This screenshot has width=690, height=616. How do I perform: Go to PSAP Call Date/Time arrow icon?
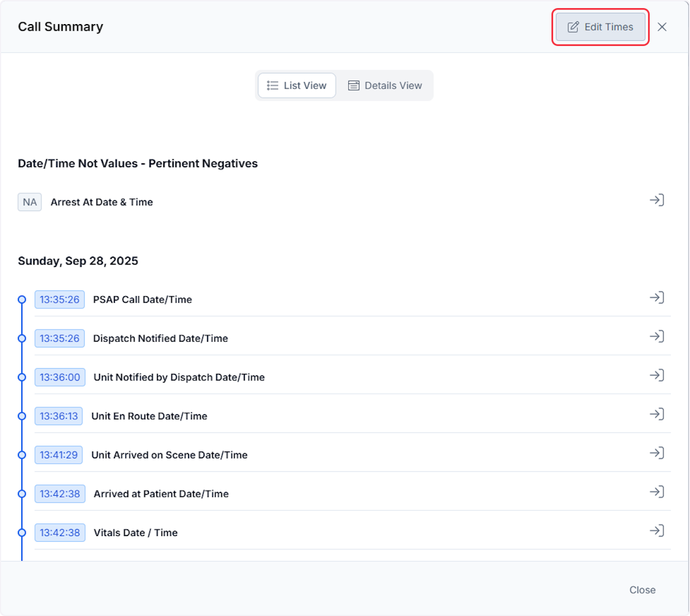pos(657,297)
